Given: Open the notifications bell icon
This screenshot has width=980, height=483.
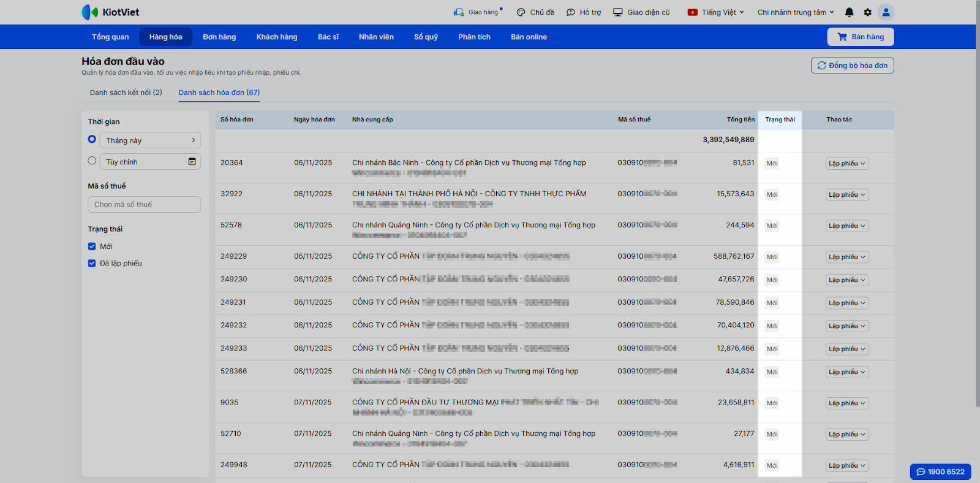Looking at the screenshot, I should [849, 12].
